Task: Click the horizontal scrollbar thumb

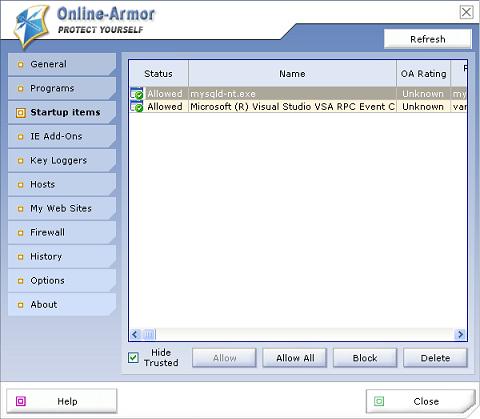Action: point(149,334)
